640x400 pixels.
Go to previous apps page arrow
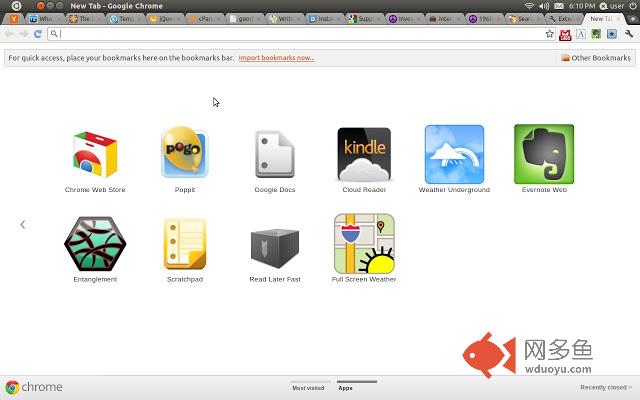coord(23,224)
